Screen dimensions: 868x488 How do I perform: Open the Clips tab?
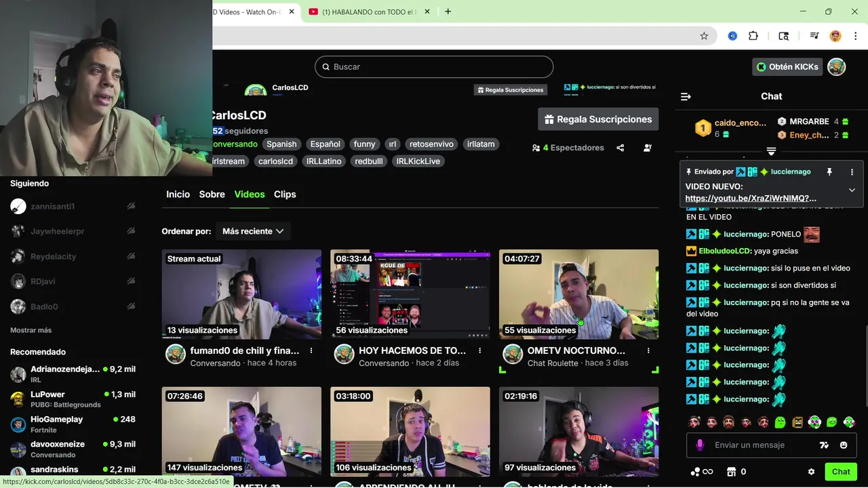coord(285,194)
